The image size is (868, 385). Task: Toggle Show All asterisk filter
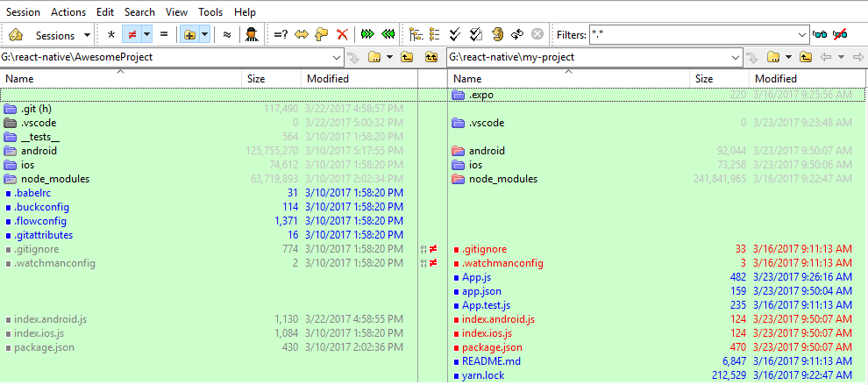pyautogui.click(x=110, y=35)
